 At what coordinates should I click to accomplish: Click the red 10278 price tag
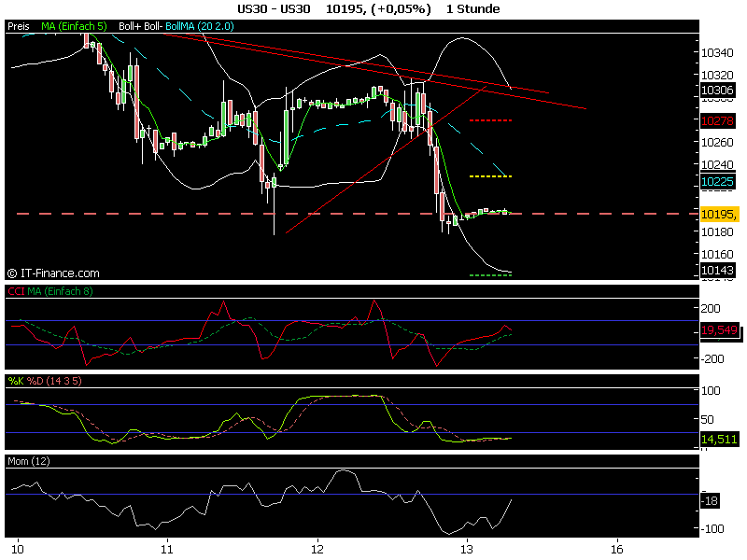717,120
